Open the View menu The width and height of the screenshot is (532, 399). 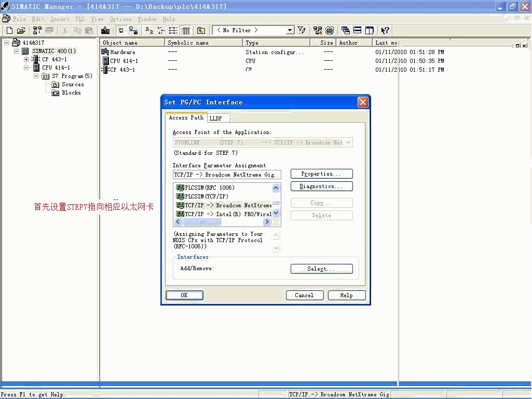[97, 19]
